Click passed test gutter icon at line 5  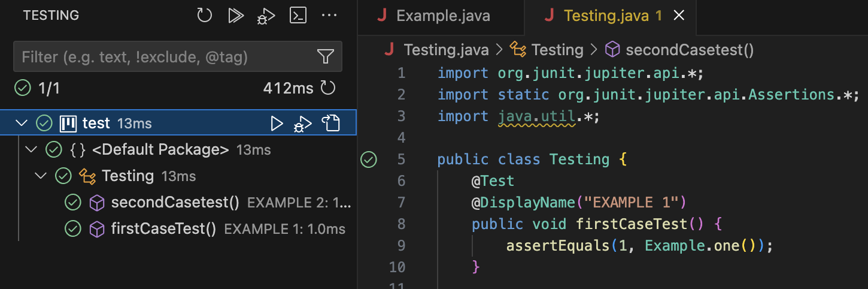point(369,159)
